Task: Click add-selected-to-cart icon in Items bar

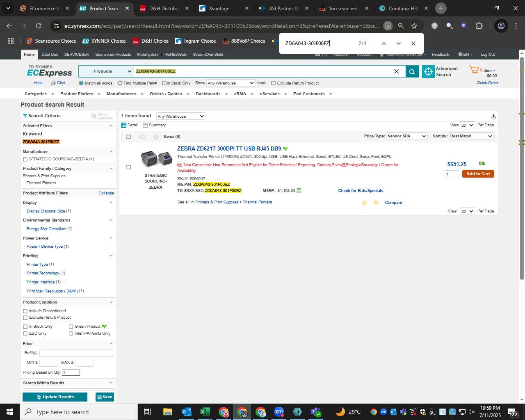Action: click(142, 137)
